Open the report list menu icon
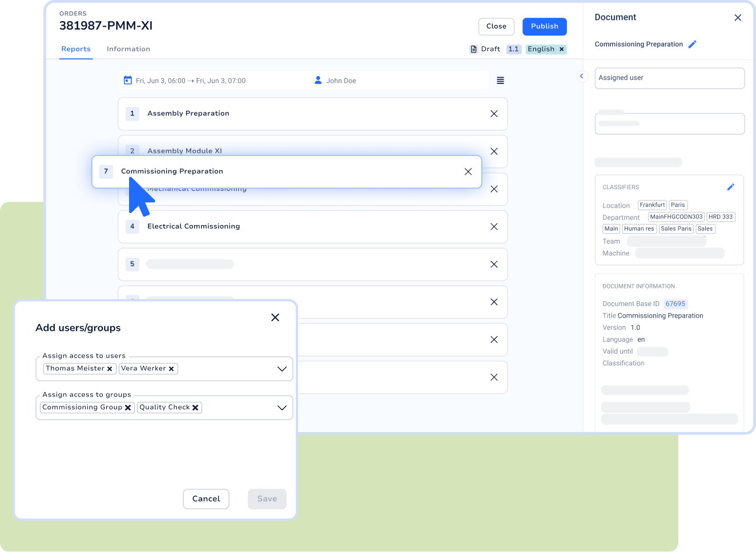The height and width of the screenshot is (552, 756). click(500, 80)
